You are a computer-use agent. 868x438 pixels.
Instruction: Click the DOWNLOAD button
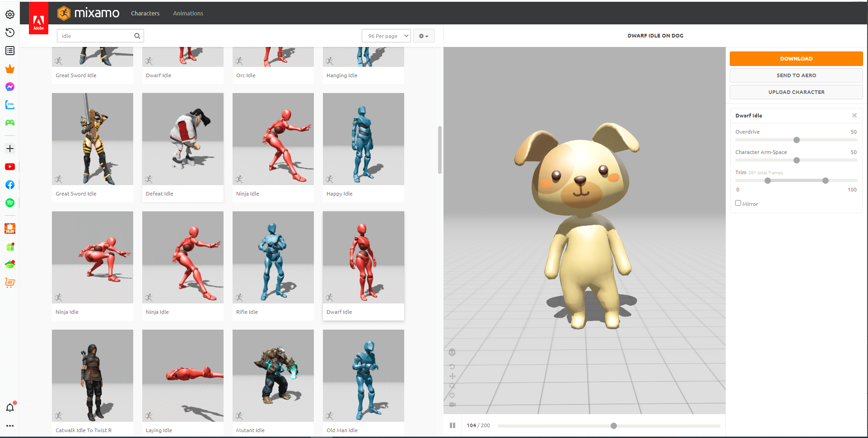pyautogui.click(x=796, y=58)
